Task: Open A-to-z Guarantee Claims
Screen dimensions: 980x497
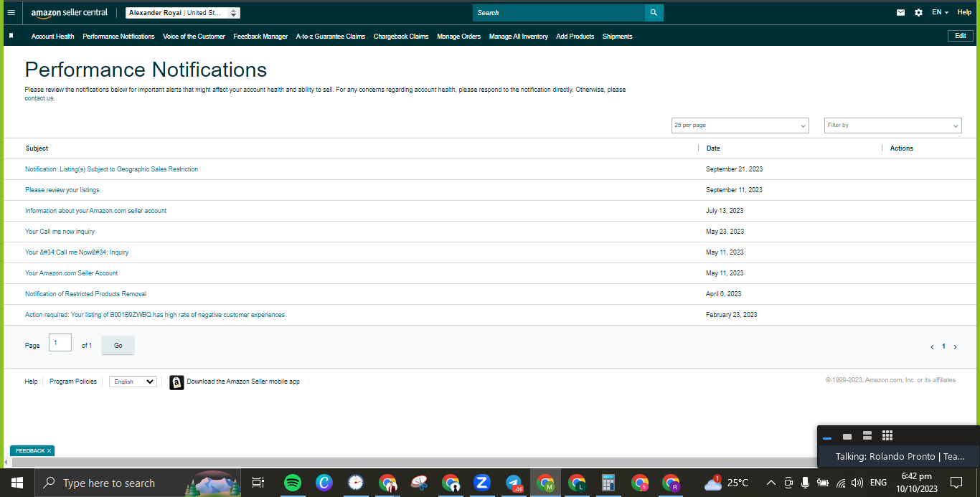Action: 331,37
